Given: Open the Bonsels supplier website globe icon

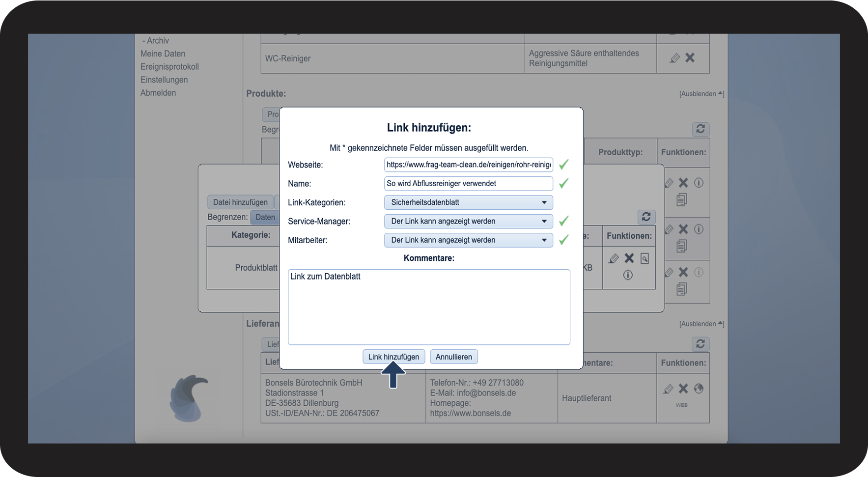Looking at the screenshot, I should [x=699, y=389].
